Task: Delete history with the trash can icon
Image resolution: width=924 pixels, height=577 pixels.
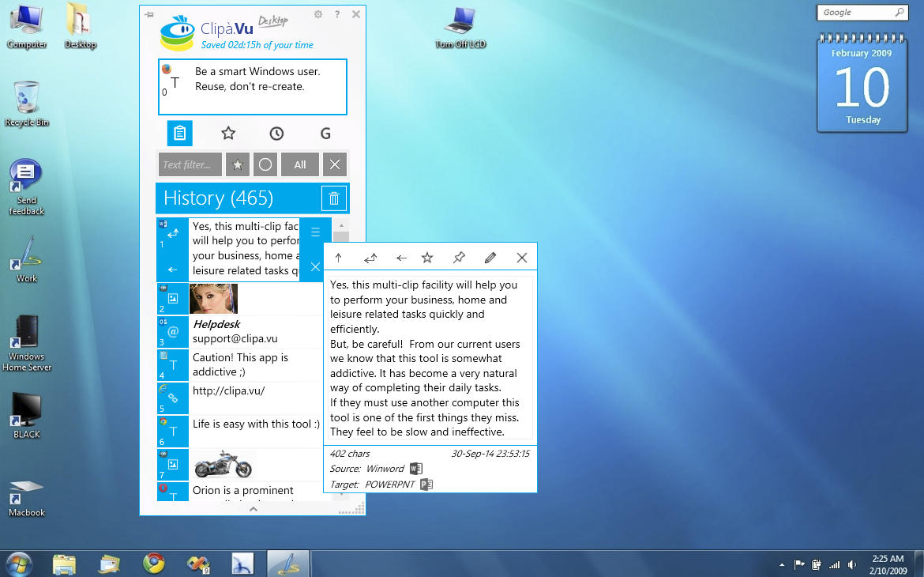Action: pos(333,198)
